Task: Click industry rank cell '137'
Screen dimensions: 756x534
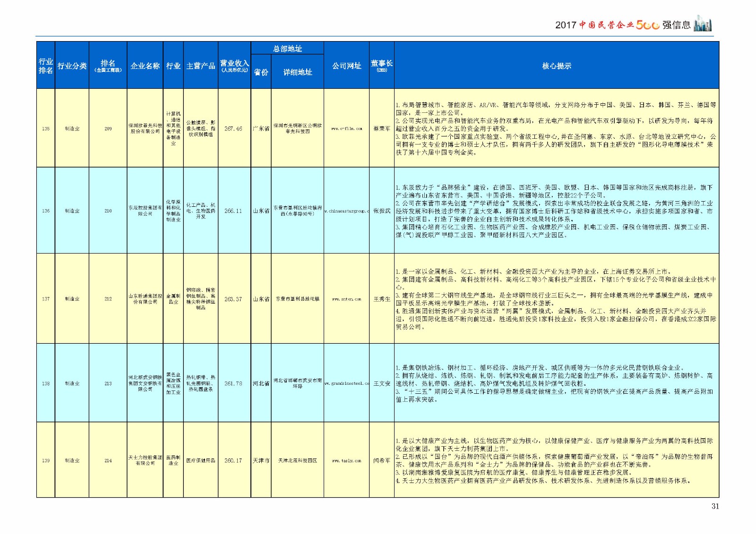Action: (46, 299)
